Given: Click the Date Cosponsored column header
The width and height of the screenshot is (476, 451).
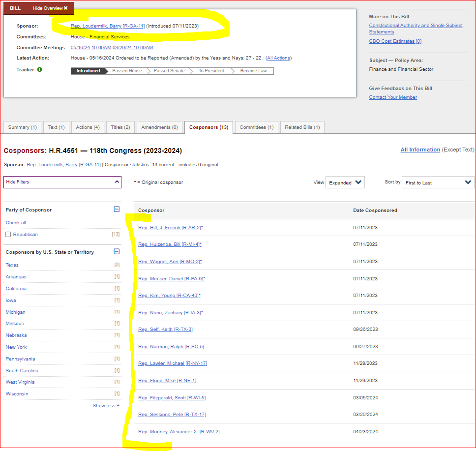Looking at the screenshot, I should click(x=375, y=210).
